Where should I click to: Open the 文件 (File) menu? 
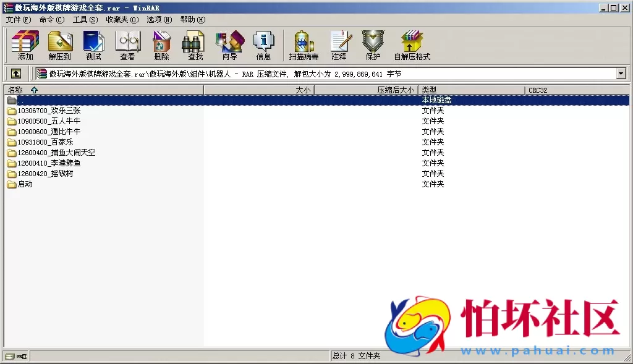15,19
